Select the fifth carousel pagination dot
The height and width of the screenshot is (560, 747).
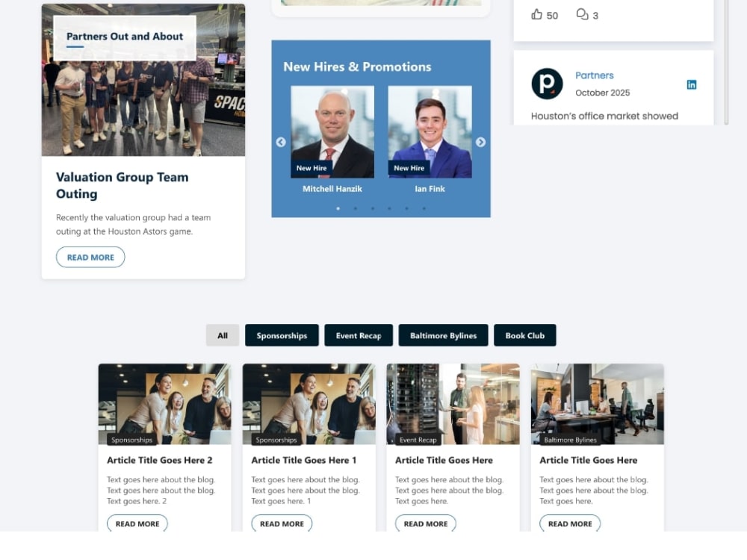(x=407, y=208)
